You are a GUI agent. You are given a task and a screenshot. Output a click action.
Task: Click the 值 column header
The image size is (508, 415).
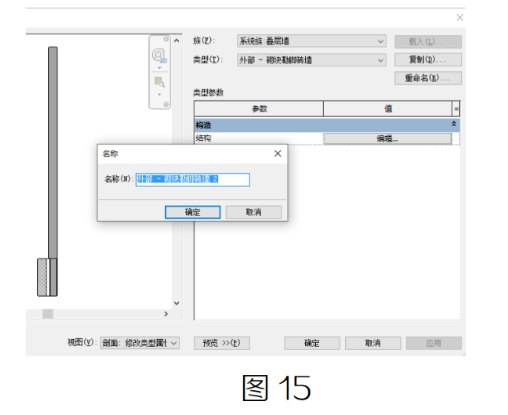tap(388, 109)
